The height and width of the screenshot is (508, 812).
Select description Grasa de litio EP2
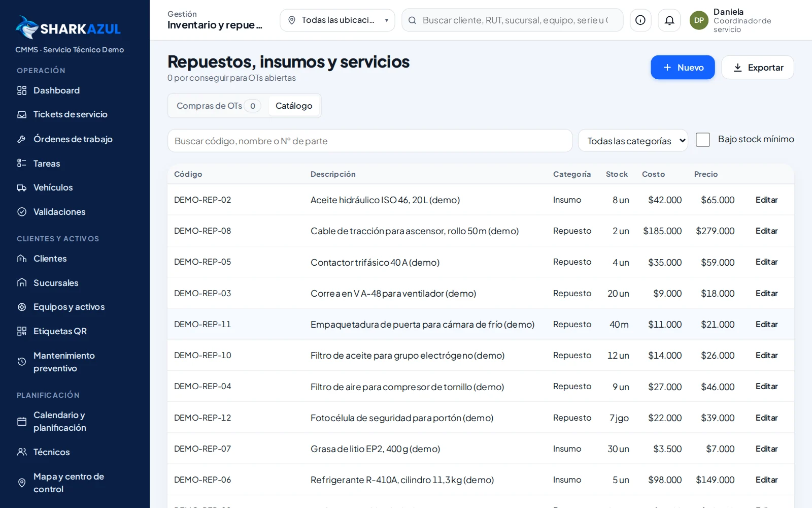pyautogui.click(x=375, y=449)
